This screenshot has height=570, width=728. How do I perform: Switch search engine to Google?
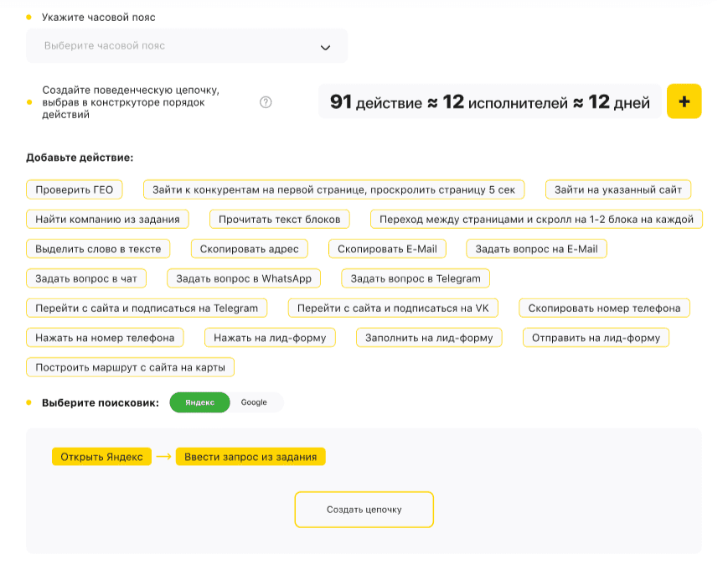[x=254, y=402]
